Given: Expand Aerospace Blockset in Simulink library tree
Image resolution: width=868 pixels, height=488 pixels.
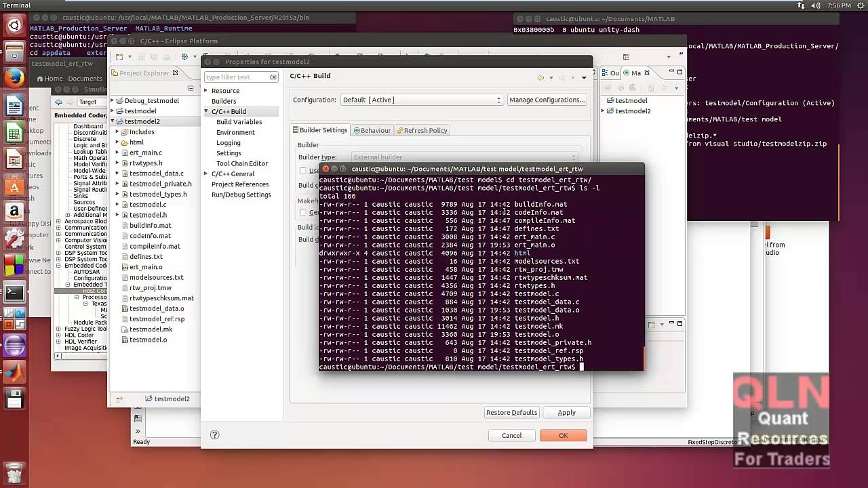Looking at the screenshot, I should (58, 222).
